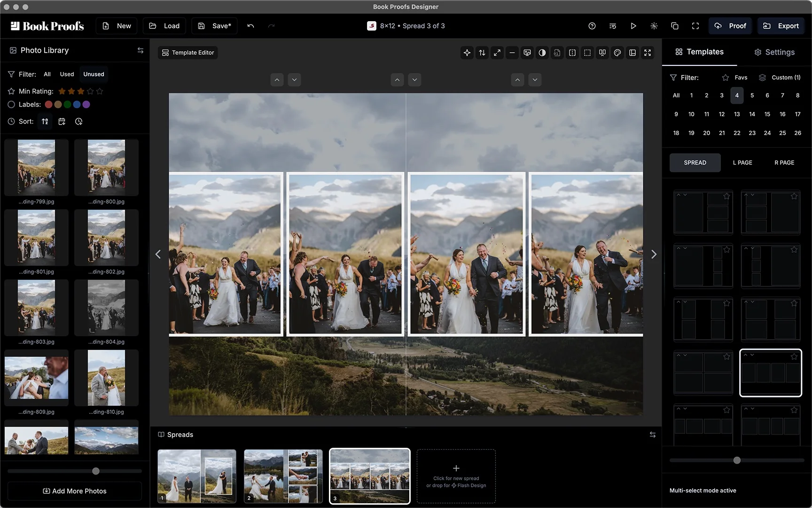Open the contrast adjustment icon
812x508 pixels.
click(542, 52)
